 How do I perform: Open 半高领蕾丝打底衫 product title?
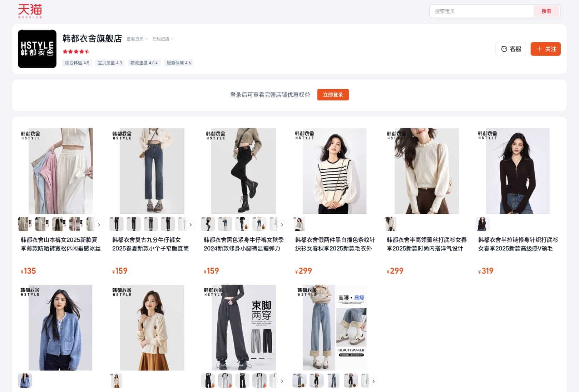coord(426,244)
